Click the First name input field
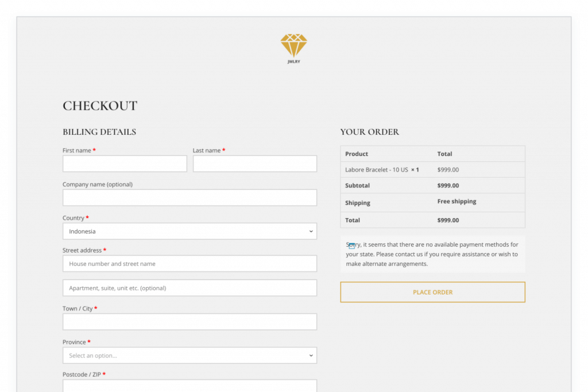This screenshot has height=392, width=588. (x=125, y=164)
